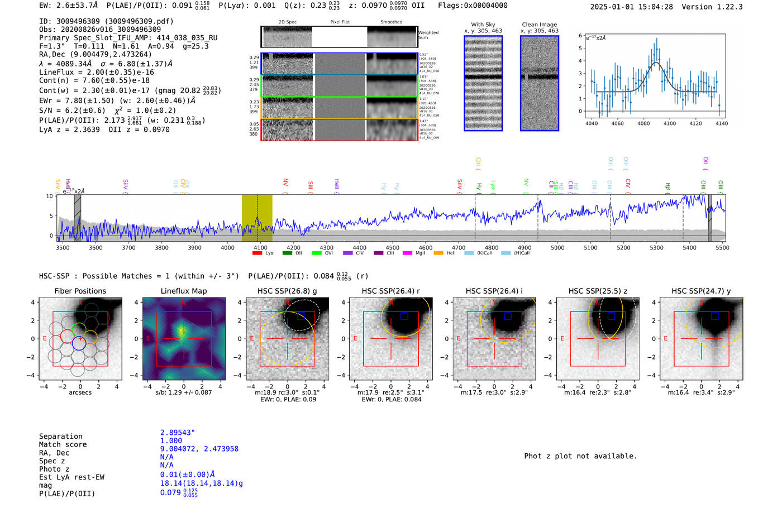Open the HSC SSP(26.8) g image

[x=287, y=338]
